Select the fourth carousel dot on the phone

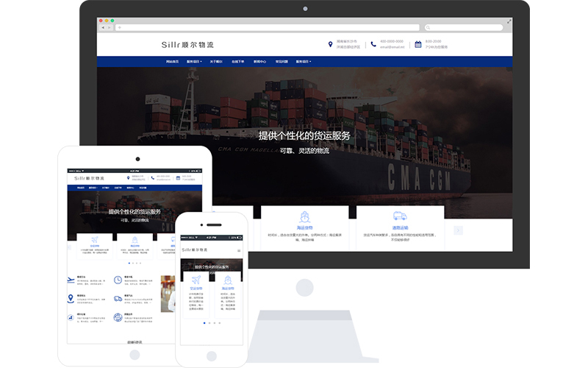click(x=219, y=323)
